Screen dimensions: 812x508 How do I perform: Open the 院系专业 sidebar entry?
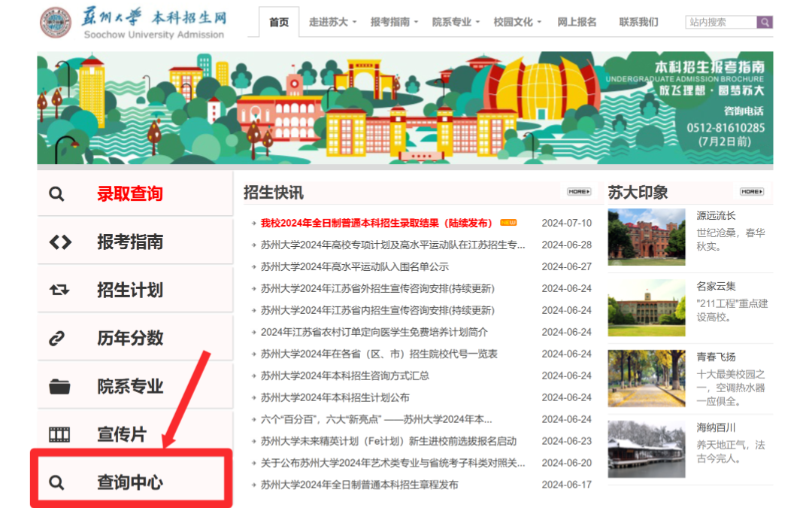pyautogui.click(x=135, y=386)
